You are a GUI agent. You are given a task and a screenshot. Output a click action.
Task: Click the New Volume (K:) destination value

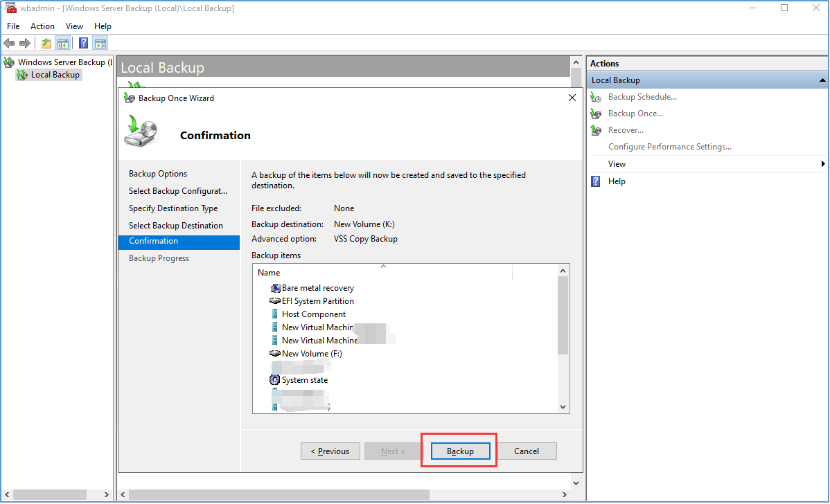(x=364, y=224)
